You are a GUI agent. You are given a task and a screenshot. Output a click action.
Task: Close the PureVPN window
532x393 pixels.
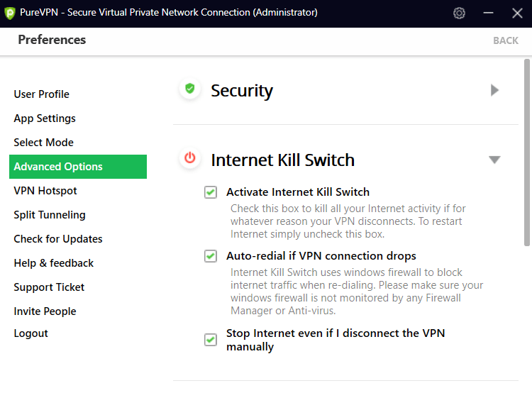(517, 13)
